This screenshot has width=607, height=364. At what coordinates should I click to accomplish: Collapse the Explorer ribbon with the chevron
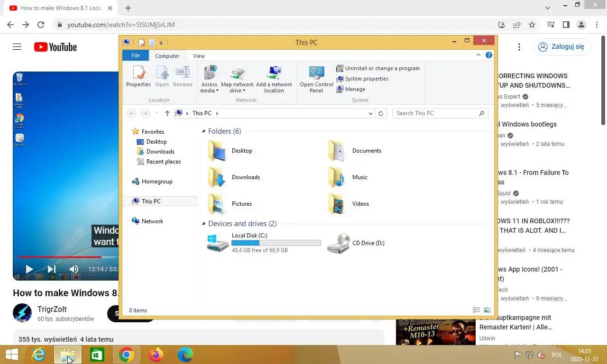pos(478,55)
